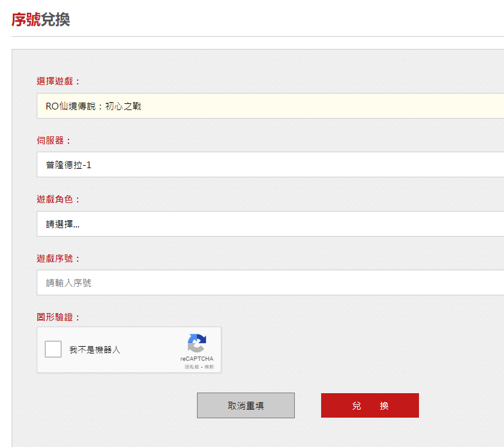Focus the 請輸入序號 serial input field
This screenshot has width=504, height=447.
click(x=269, y=283)
